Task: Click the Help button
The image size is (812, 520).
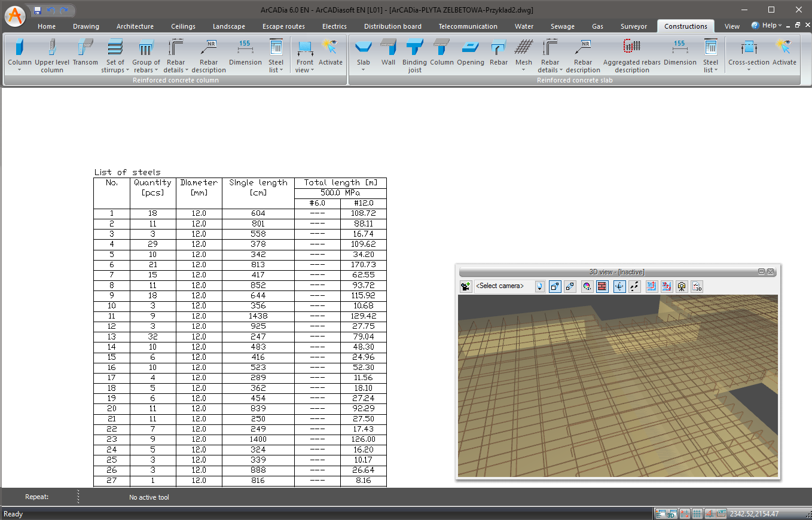Action: [767, 25]
